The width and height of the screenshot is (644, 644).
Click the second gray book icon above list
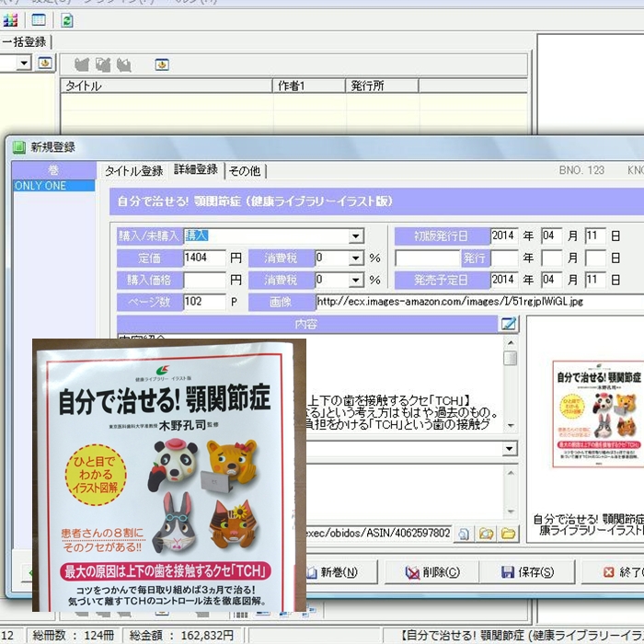103,64
